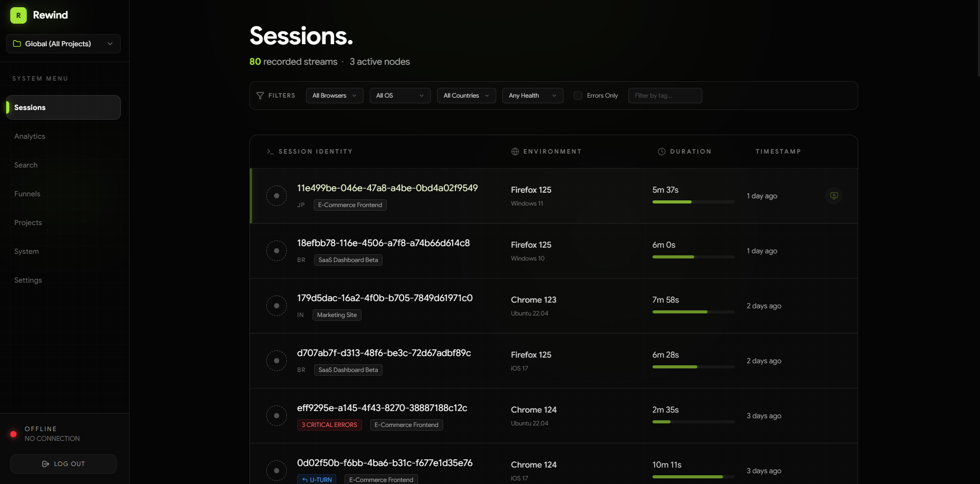Open session 18efbb78-116e-4506-a7f8-a74b66d614c8
Image resolution: width=980 pixels, height=484 pixels.
[x=384, y=243]
